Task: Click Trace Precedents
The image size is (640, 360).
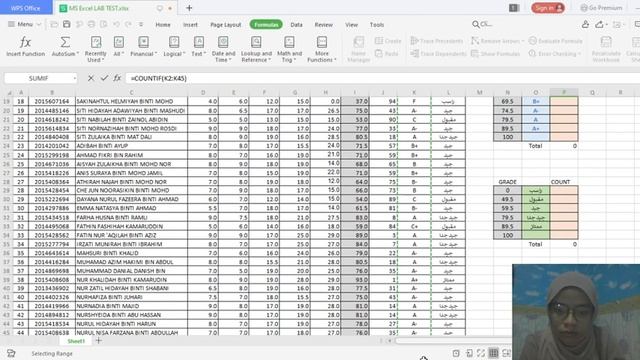Action: click(x=437, y=41)
